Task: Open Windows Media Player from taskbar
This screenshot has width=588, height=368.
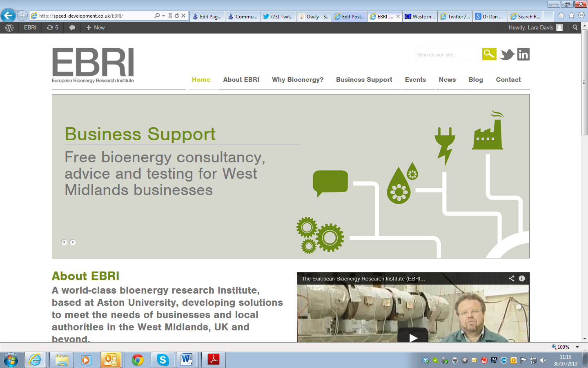Action: [86, 360]
